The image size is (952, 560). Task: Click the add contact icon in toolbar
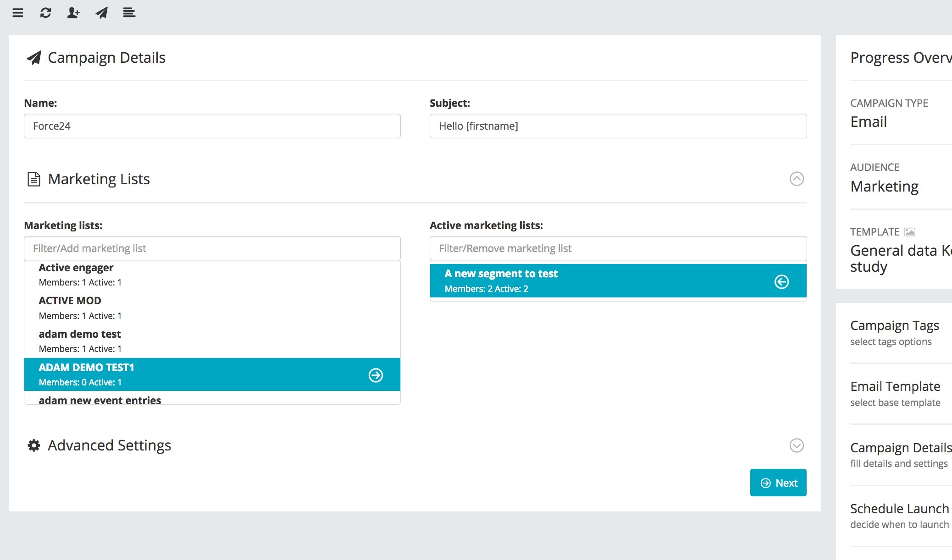point(73,13)
